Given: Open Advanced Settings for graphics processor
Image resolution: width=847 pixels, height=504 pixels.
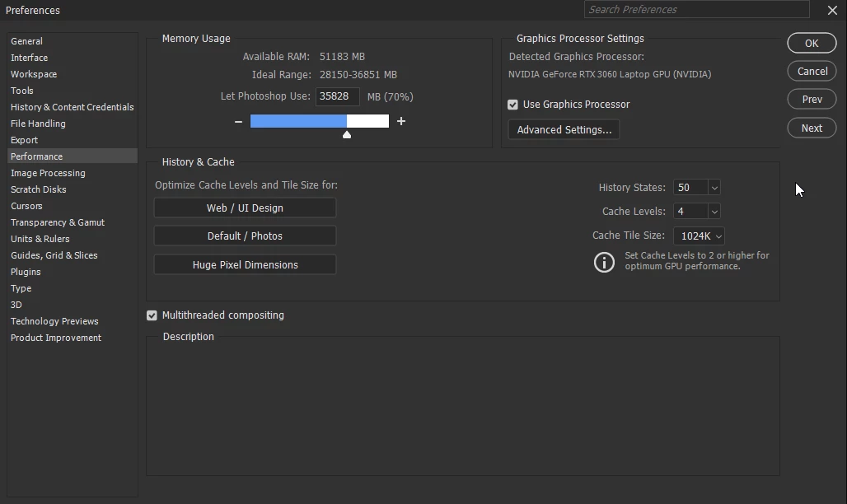Looking at the screenshot, I should [564, 129].
